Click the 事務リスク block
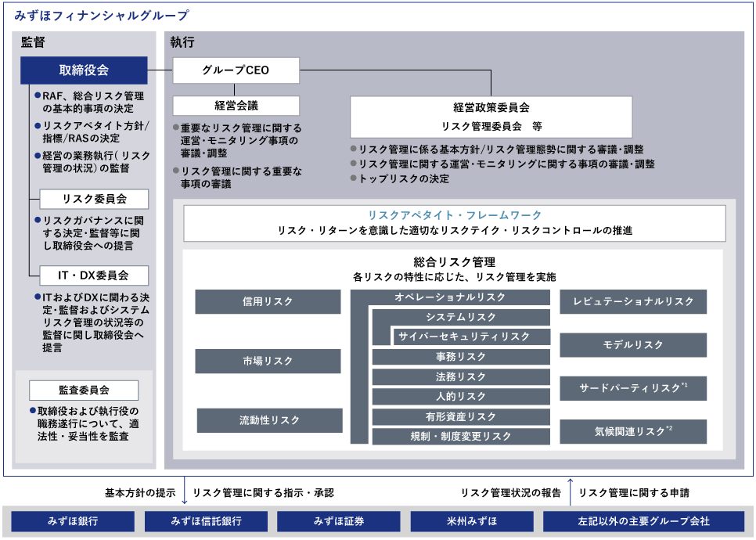Screen dimensions: 756x540 (461, 357)
